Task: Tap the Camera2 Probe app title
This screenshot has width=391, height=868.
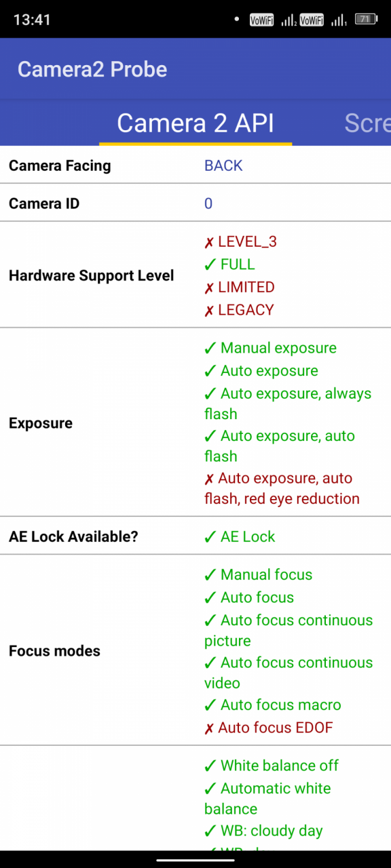Action: tap(92, 69)
